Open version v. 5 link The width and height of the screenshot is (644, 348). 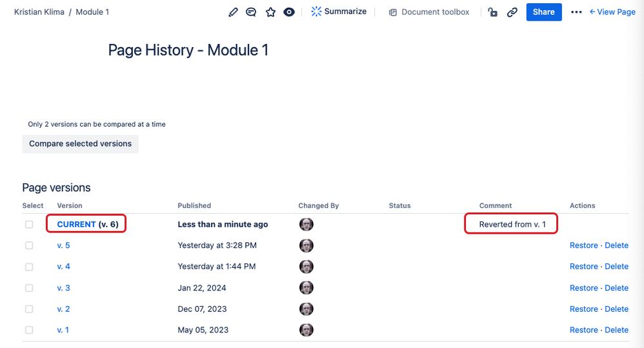tap(63, 245)
